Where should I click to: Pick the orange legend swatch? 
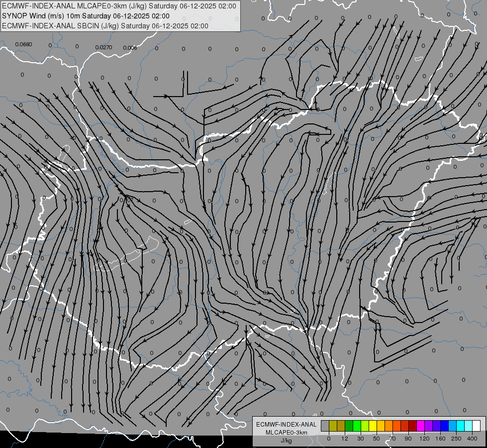pos(389,426)
